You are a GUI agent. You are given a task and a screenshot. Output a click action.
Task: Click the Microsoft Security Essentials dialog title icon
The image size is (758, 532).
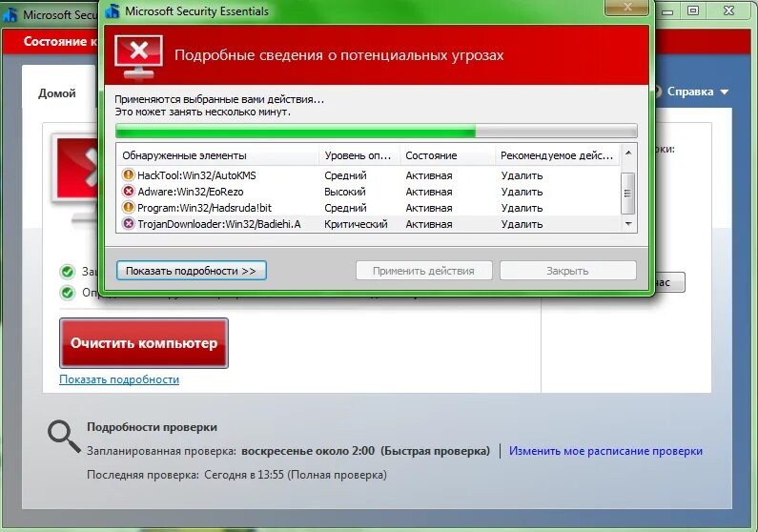pos(113,10)
